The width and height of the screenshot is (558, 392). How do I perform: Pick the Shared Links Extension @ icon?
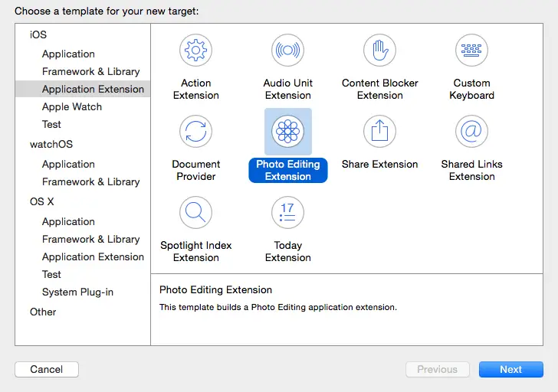tap(471, 132)
